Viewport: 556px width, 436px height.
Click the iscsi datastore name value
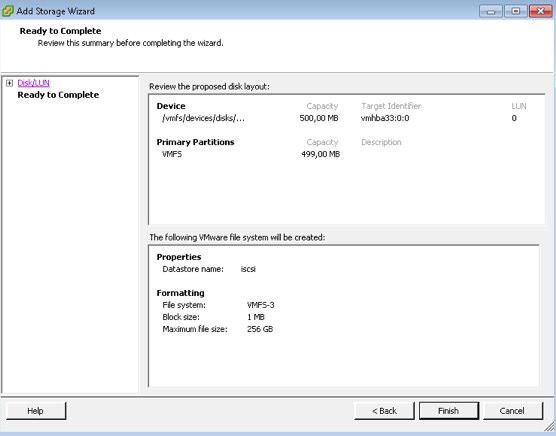point(248,269)
